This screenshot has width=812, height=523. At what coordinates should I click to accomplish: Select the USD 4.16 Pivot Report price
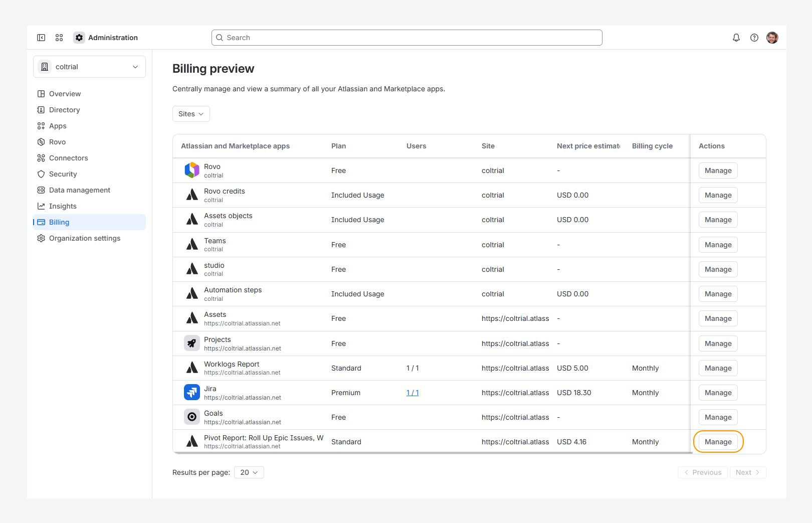[x=571, y=442]
